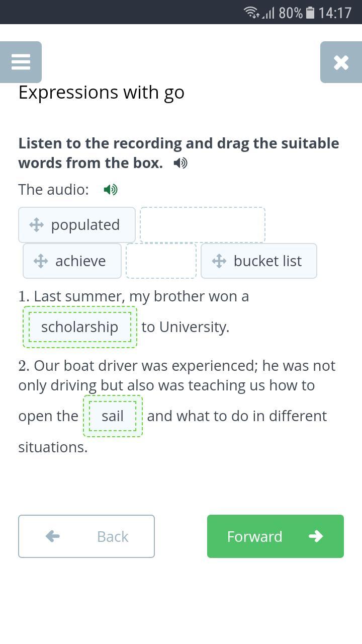Open the hamburger menu
Viewport: 362px width, 644px height.
click(x=21, y=62)
